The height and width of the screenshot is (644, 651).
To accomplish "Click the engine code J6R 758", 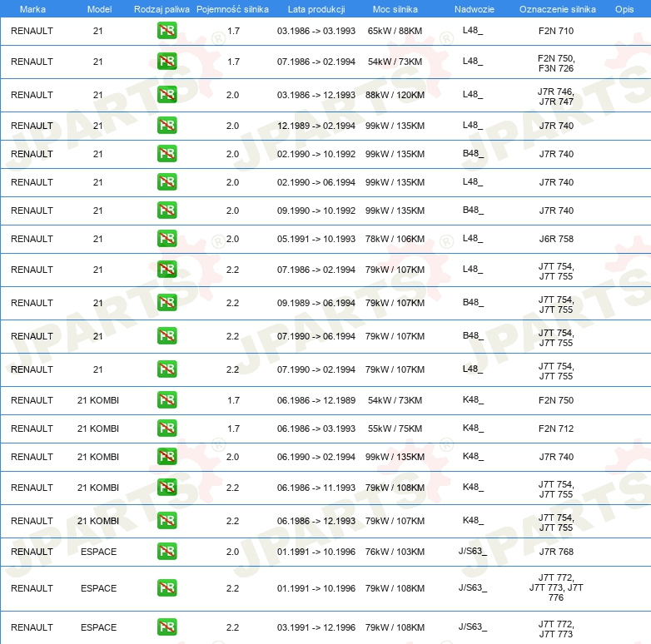I will 556,239.
